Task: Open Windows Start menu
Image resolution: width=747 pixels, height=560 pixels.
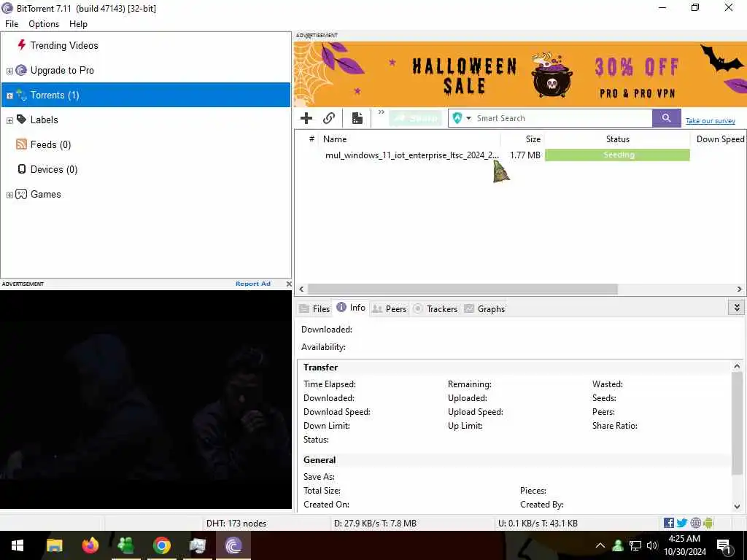Action: (18, 545)
